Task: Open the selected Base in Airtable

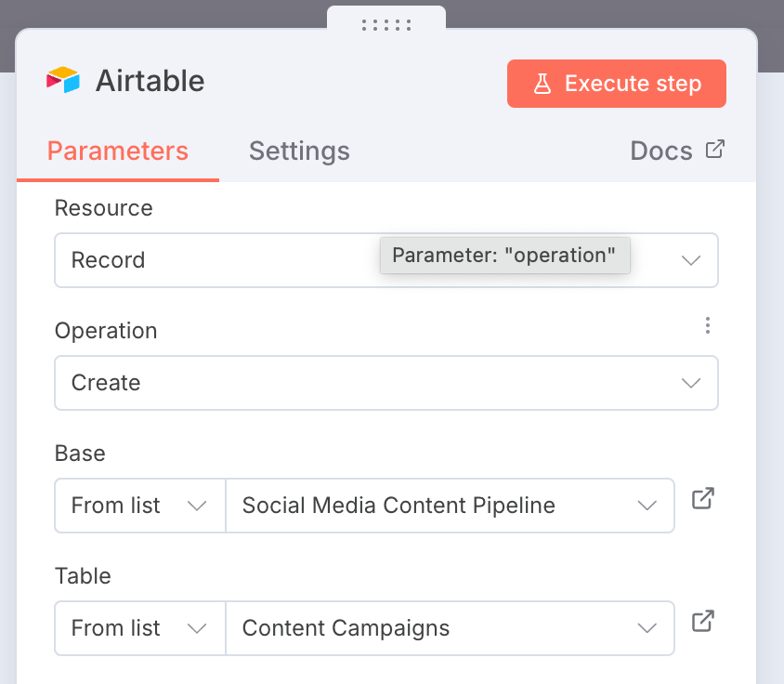Action: click(x=703, y=499)
